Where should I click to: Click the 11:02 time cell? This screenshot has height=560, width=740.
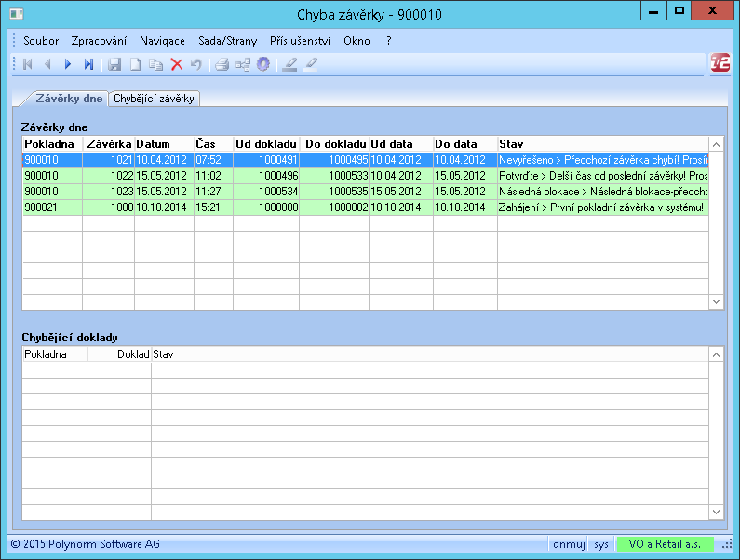coord(214,176)
